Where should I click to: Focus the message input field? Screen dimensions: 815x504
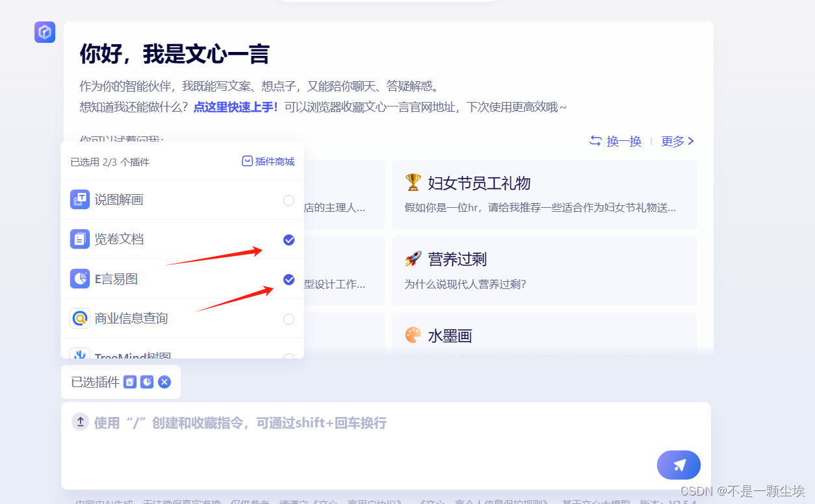386,446
